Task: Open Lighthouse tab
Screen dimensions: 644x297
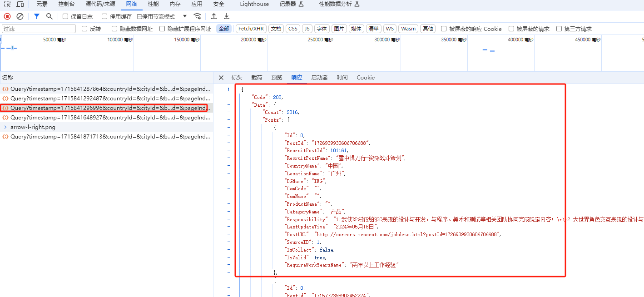Action: [254, 4]
